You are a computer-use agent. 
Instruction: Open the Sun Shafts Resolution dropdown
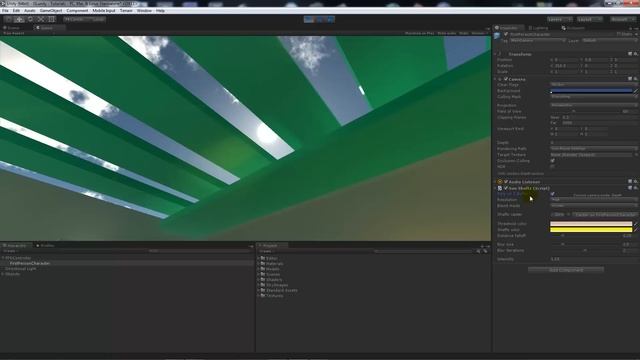click(x=594, y=200)
